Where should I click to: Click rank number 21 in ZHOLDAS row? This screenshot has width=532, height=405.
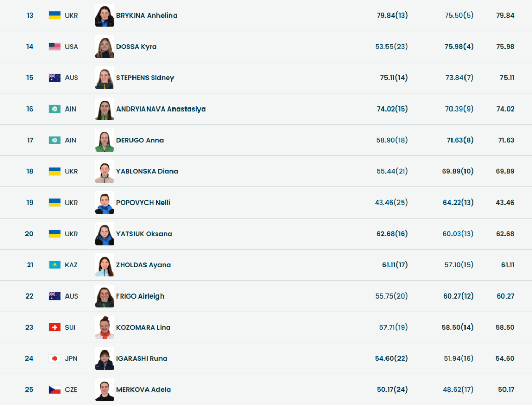(30, 265)
